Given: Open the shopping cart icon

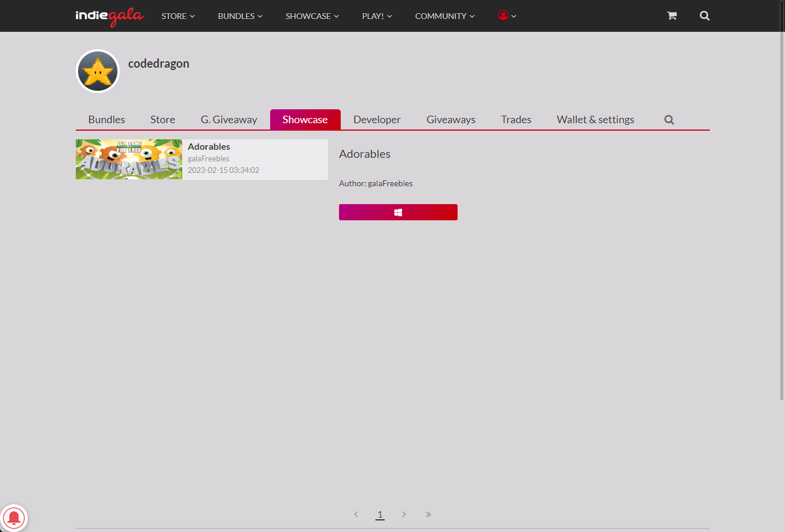Looking at the screenshot, I should point(672,16).
